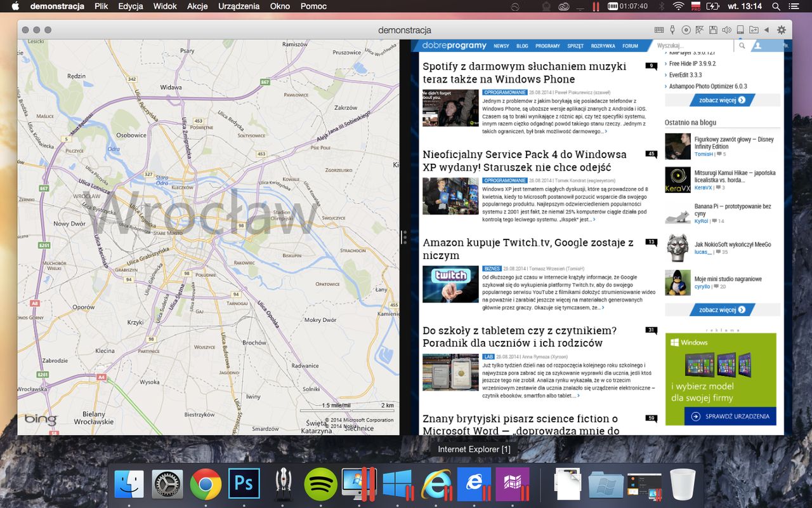Open the Akcje menu
812x508 pixels.
(x=197, y=6)
